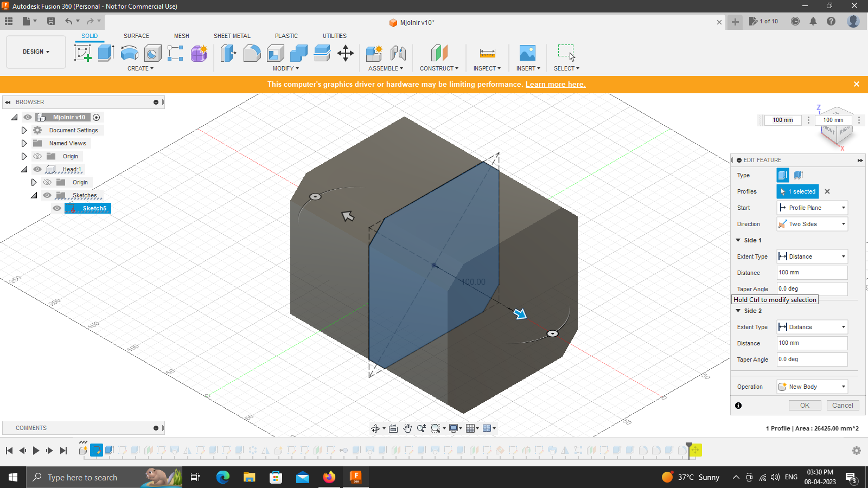Activate the Extrude tool
The image size is (868, 488).
pos(105,53)
